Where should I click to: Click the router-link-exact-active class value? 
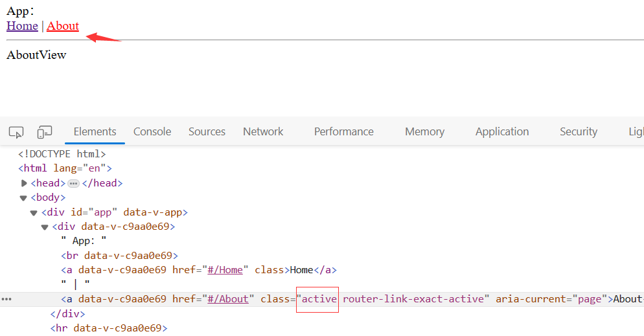pos(413,299)
